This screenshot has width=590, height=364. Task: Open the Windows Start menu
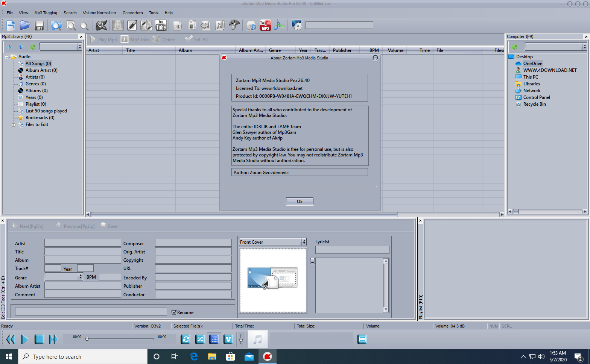[9, 356]
